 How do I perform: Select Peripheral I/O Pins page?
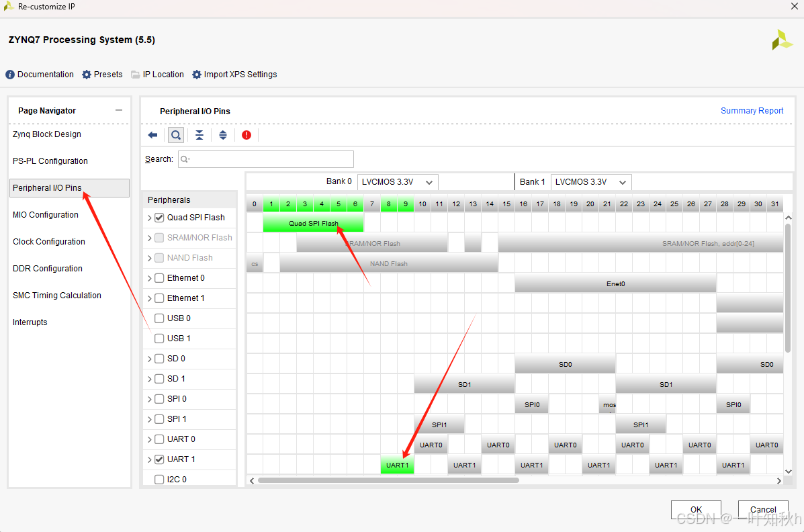69,188
